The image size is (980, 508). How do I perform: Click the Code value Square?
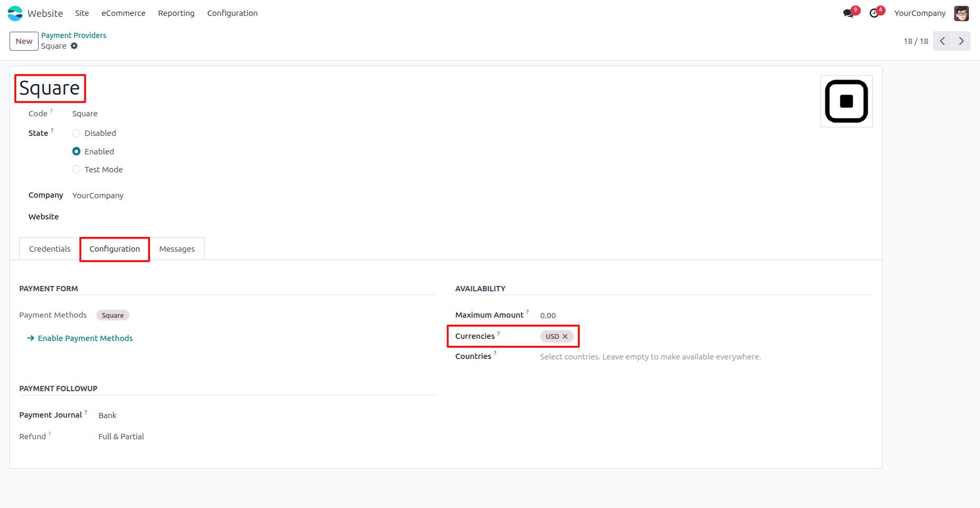tap(85, 114)
